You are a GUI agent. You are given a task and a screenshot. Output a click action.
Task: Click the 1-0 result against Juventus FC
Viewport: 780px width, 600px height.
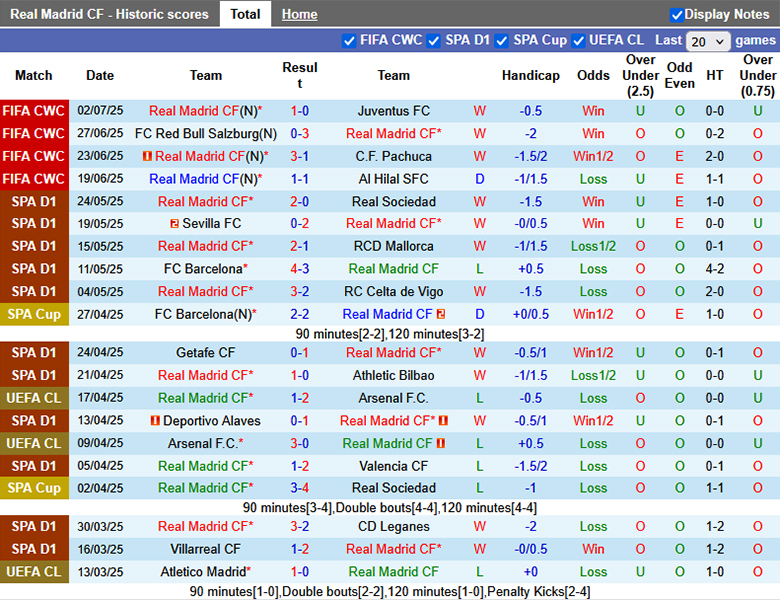point(299,111)
